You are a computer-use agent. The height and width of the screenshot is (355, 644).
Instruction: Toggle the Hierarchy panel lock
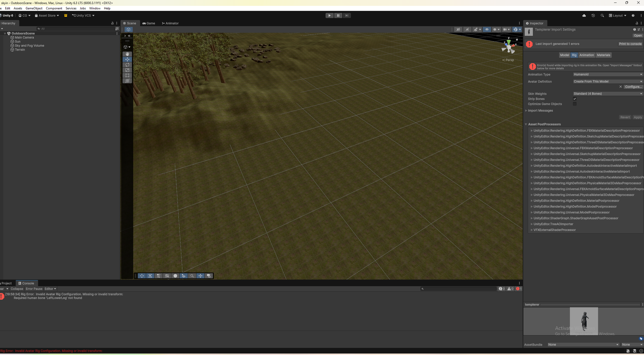click(x=112, y=23)
